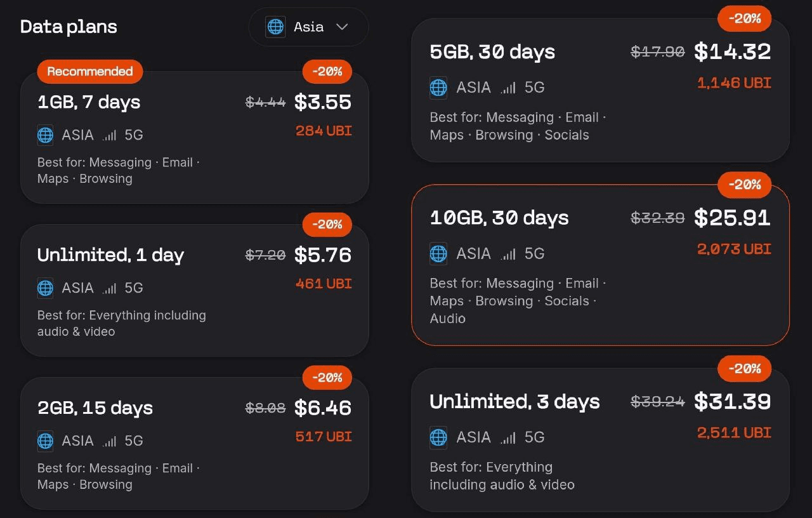Select the 10GB, 30 days plan title
812x518 pixels.
tap(499, 218)
